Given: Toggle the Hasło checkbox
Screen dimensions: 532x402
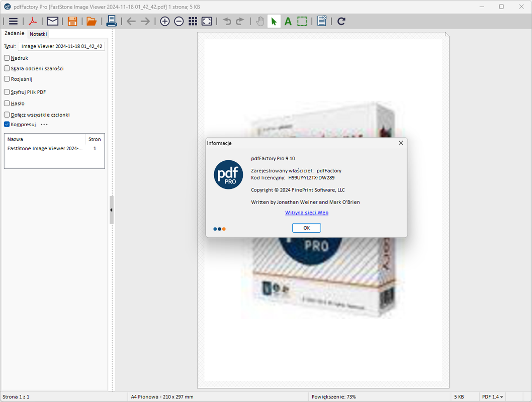Looking at the screenshot, I should point(7,104).
